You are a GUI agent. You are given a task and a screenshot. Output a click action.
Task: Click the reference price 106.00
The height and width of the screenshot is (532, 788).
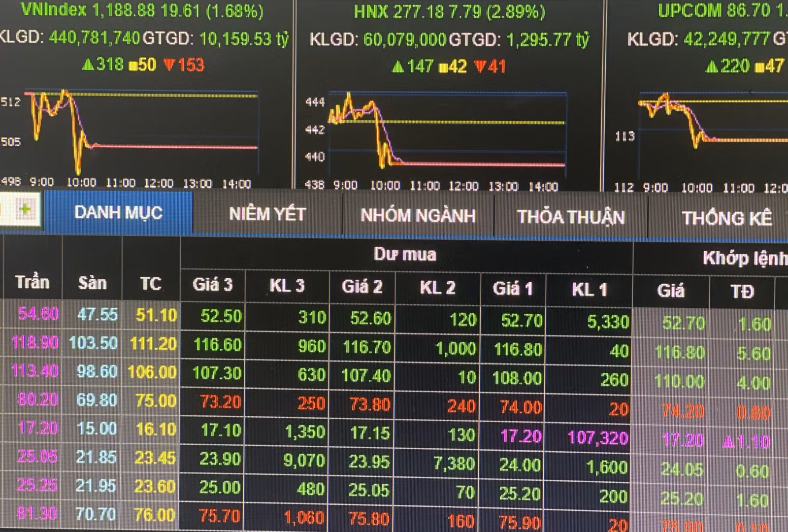click(x=152, y=371)
